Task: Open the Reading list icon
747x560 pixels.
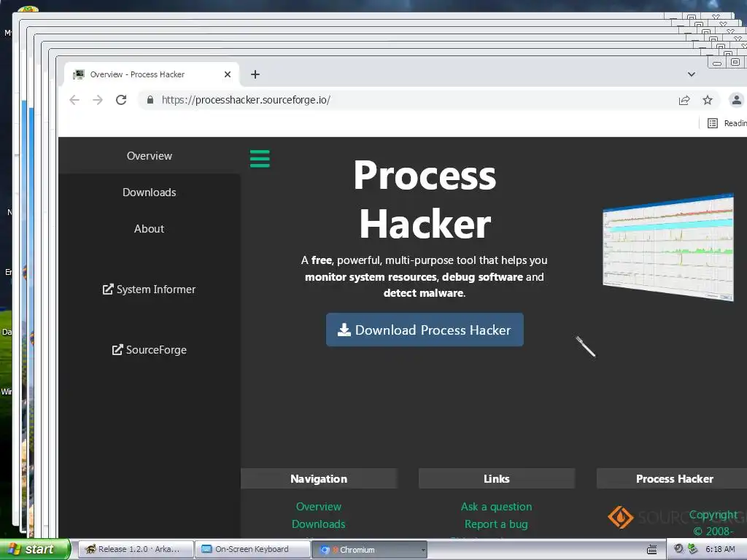Action: [713, 123]
